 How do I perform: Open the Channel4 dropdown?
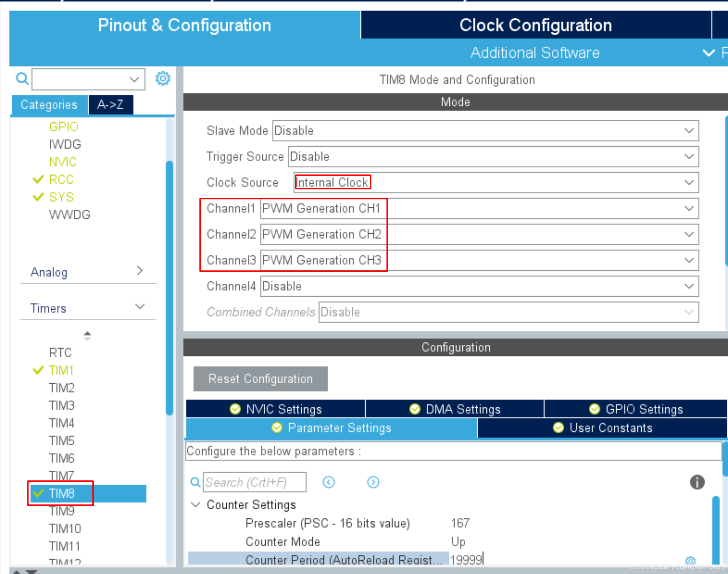pyautogui.click(x=479, y=286)
